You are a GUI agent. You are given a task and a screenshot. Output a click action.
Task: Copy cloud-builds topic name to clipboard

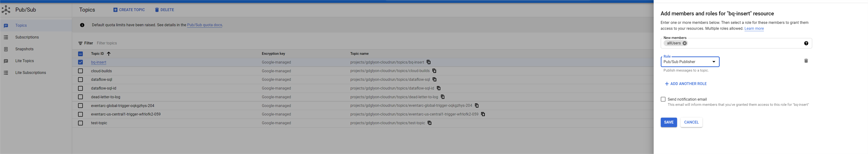click(x=434, y=71)
